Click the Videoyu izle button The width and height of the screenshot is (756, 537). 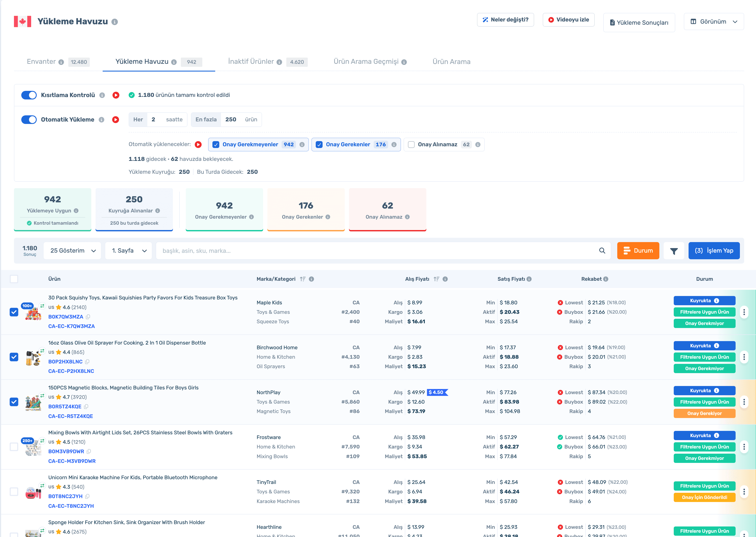(x=569, y=20)
